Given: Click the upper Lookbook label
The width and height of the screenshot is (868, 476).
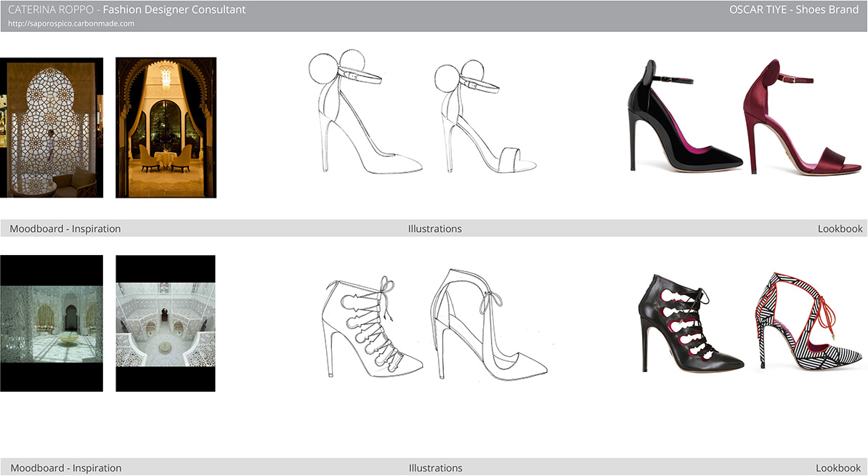Looking at the screenshot, I should [840, 229].
